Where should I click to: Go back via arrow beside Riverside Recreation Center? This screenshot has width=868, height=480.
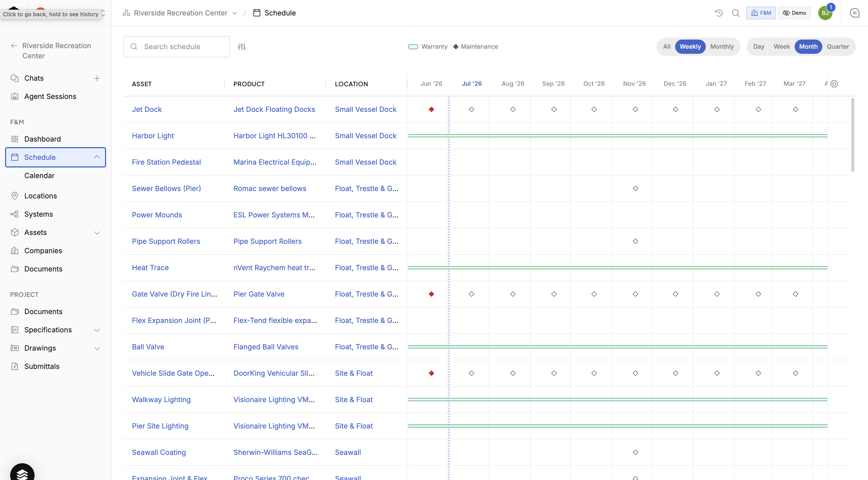pos(14,46)
